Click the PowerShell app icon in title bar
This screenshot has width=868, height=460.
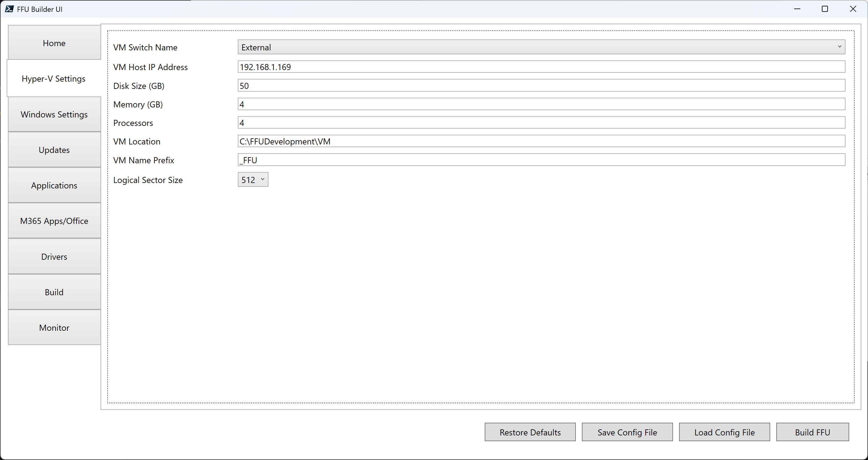[x=9, y=9]
